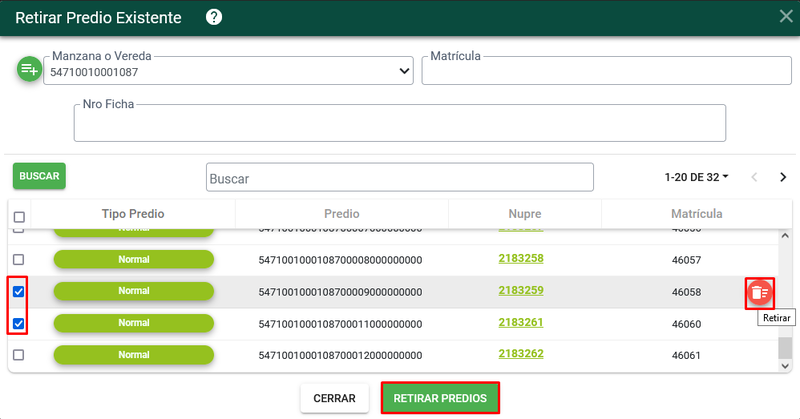Click the red Retirar trash icon
800x419 pixels.
pyautogui.click(x=760, y=293)
